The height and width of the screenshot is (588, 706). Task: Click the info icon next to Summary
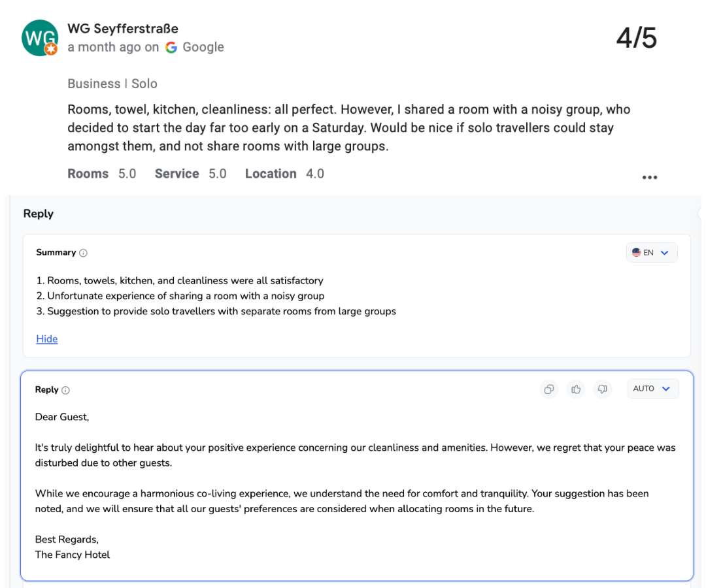[83, 253]
